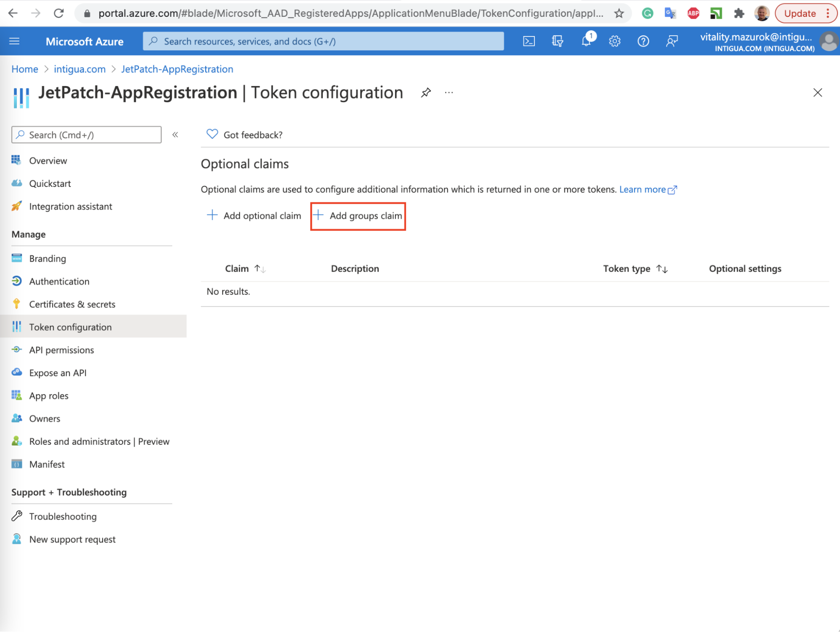840x632 pixels.
Task: Collapse the left sidebar with the double chevron
Action: click(175, 135)
